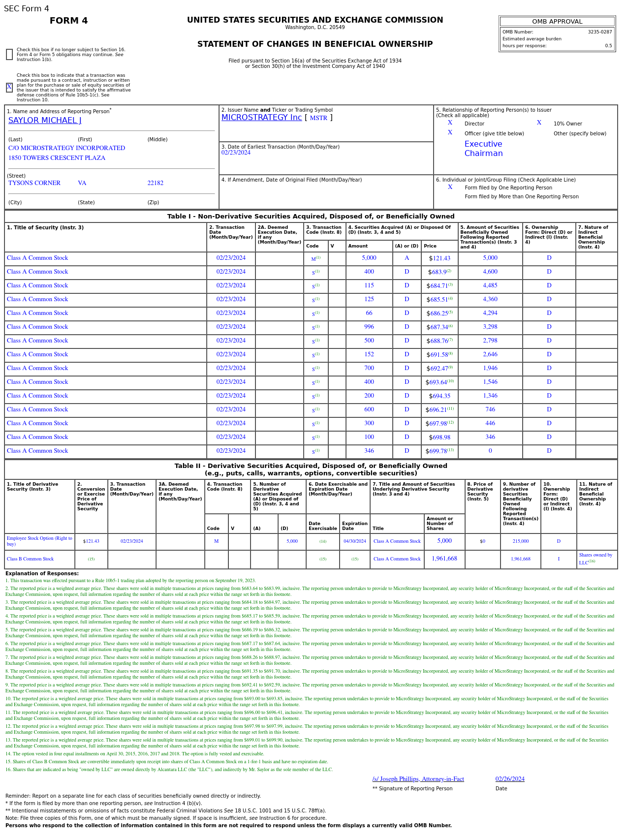Click the 02/26/2024 signature date
Image resolution: width=622 pixels, height=840 pixels.
tap(510, 779)
